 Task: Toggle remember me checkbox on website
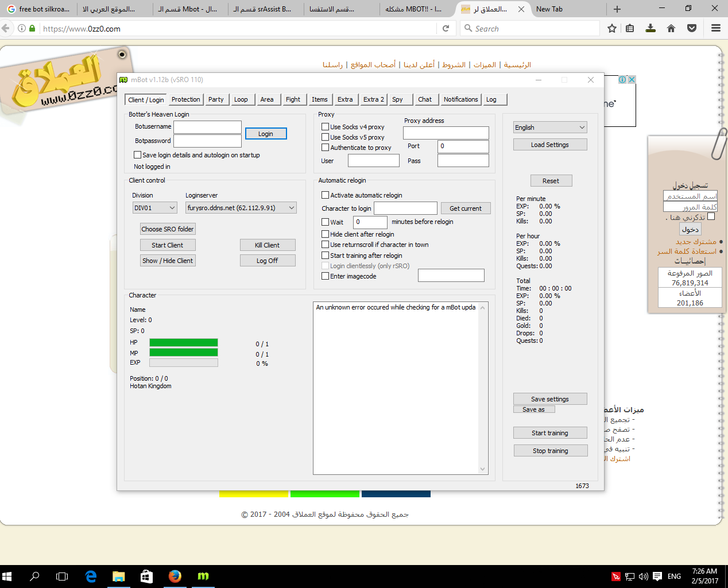tap(711, 216)
